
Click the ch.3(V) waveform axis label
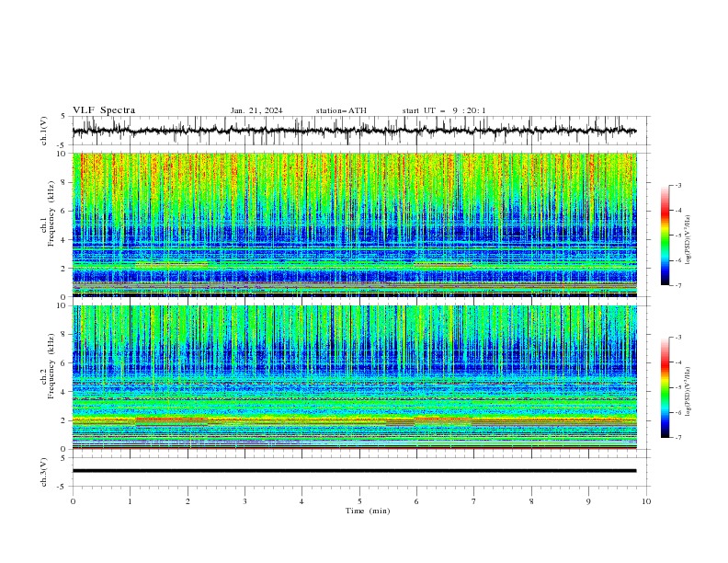pyautogui.click(x=44, y=472)
